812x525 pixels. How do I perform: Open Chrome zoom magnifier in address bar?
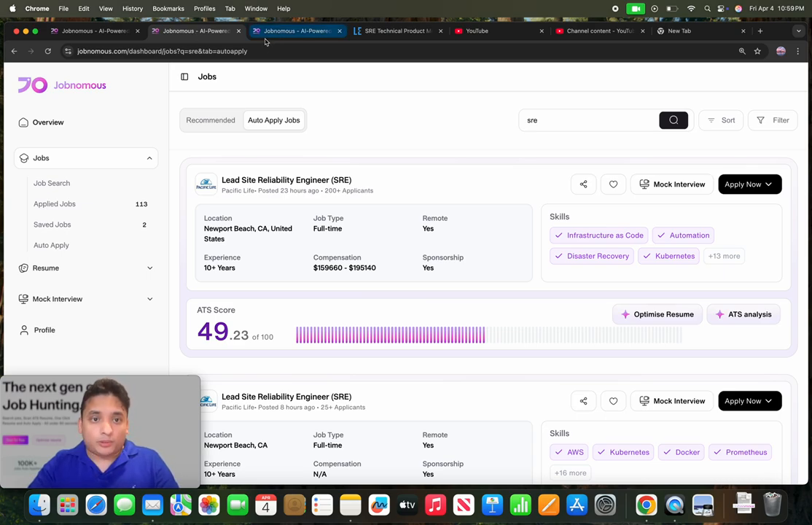[742, 51]
